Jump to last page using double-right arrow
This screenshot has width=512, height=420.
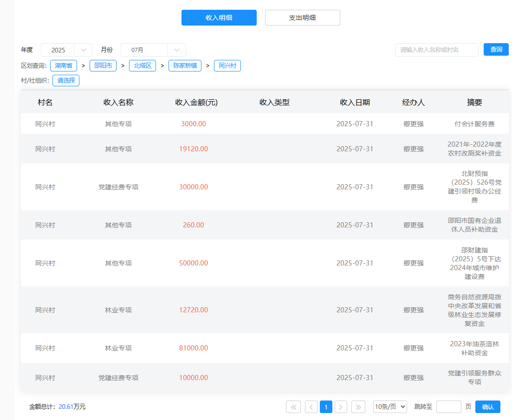pos(358,407)
